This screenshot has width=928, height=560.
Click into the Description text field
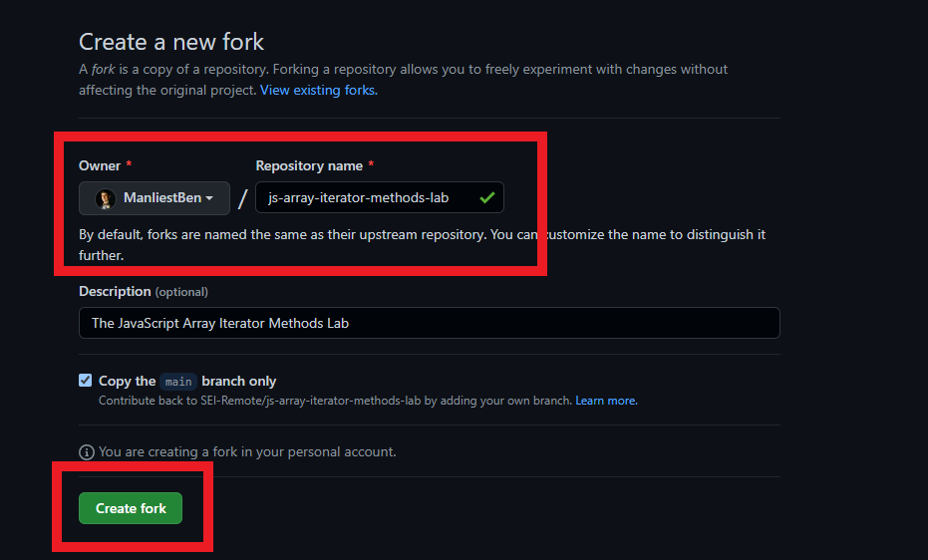coord(429,323)
